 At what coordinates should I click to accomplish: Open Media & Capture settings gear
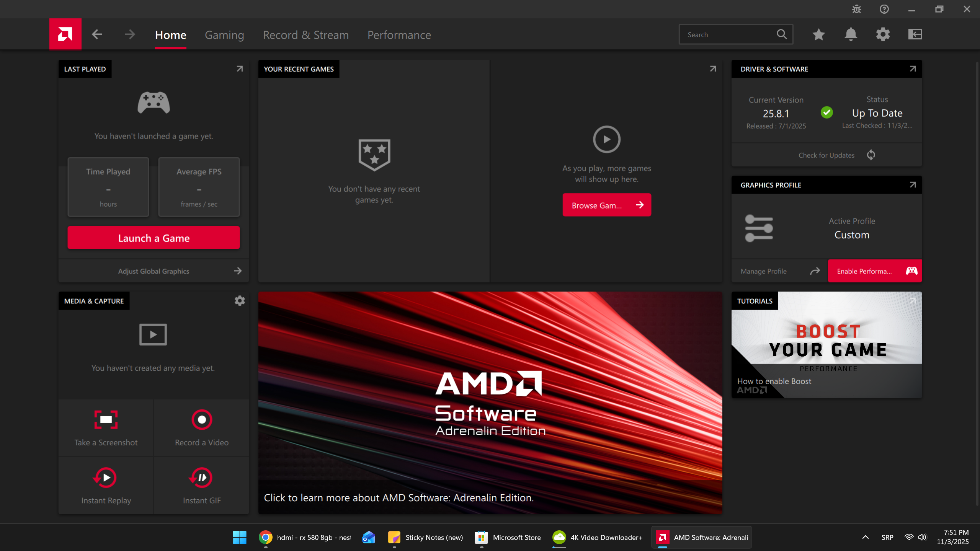(240, 301)
